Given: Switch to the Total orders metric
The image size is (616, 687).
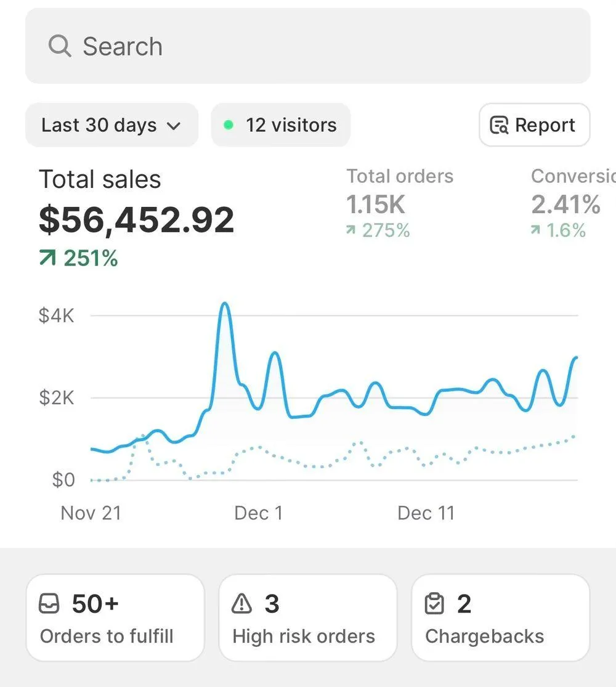Looking at the screenshot, I should click(399, 203).
